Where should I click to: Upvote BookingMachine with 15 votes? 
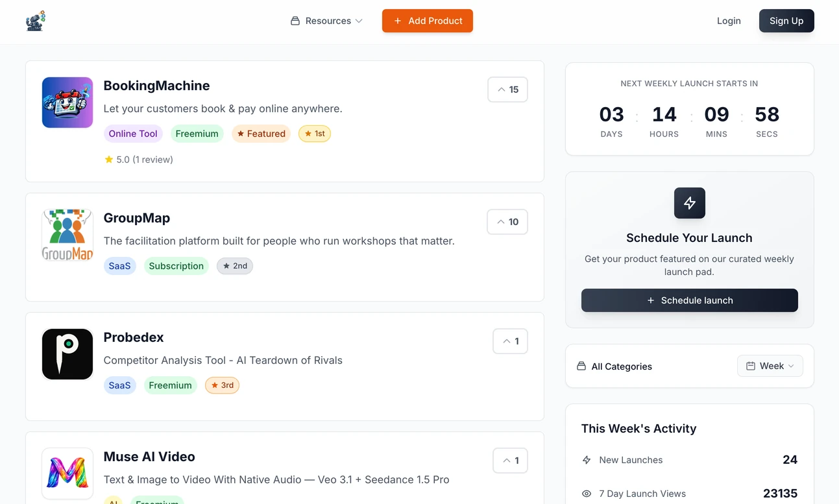pos(507,90)
